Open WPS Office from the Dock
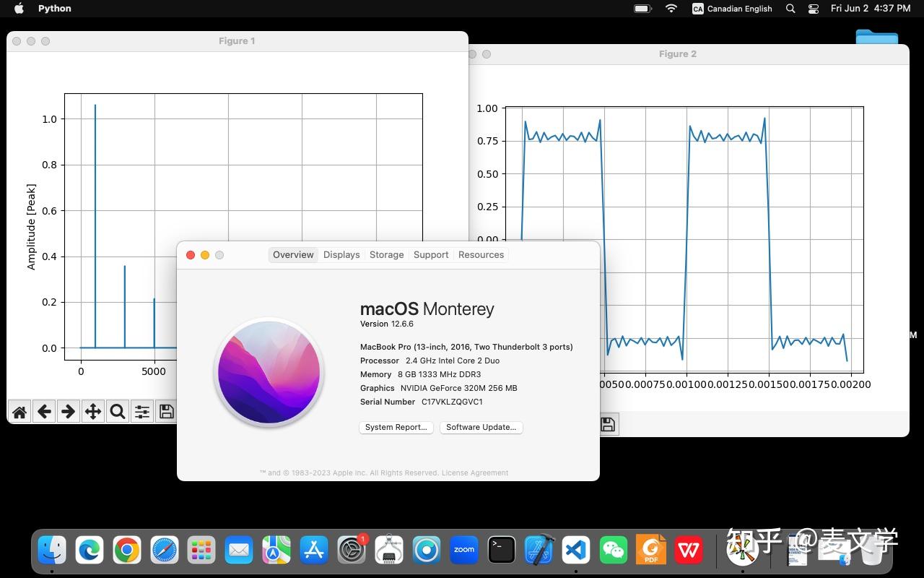The height and width of the screenshot is (578, 924). (x=689, y=551)
